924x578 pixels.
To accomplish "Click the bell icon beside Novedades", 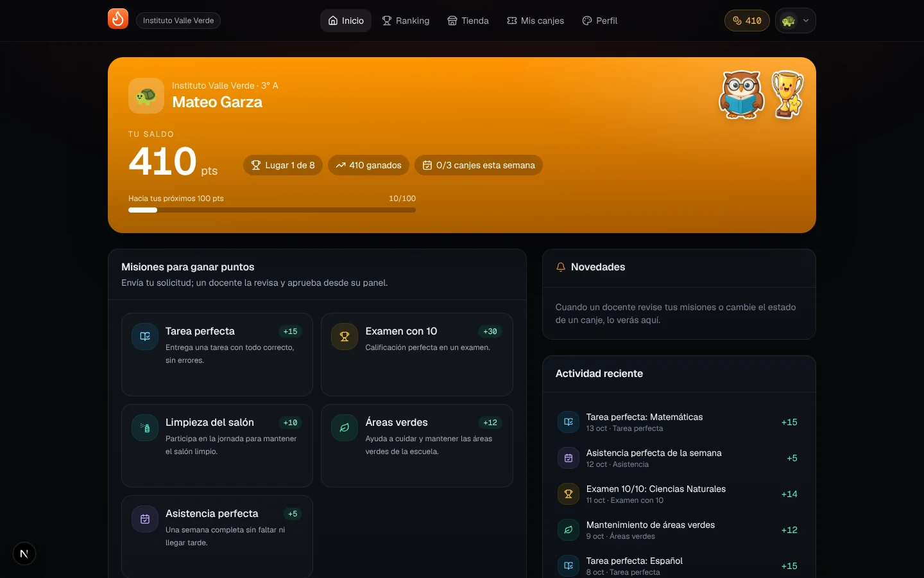I will click(561, 267).
